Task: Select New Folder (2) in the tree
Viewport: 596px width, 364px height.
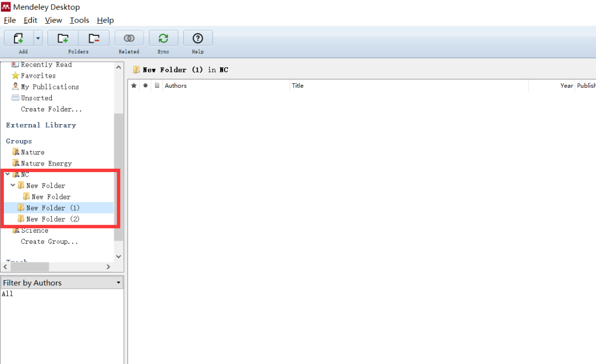Action: (x=53, y=219)
